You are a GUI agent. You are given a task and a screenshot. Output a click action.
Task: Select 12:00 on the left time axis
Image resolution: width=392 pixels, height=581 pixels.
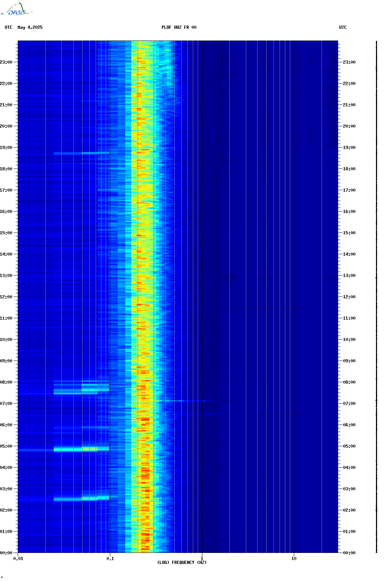click(6, 297)
